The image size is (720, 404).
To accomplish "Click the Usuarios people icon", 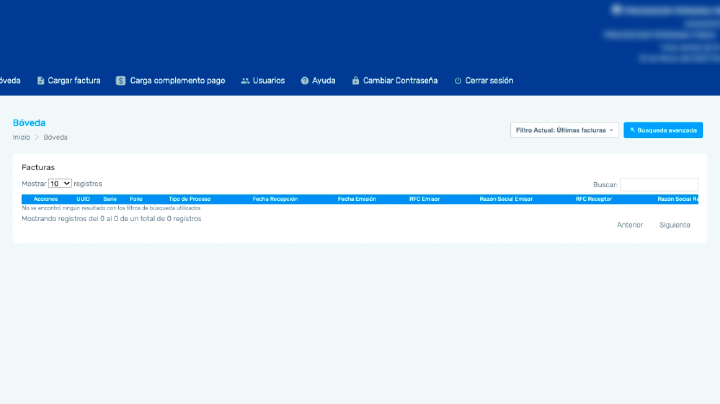I will point(245,81).
